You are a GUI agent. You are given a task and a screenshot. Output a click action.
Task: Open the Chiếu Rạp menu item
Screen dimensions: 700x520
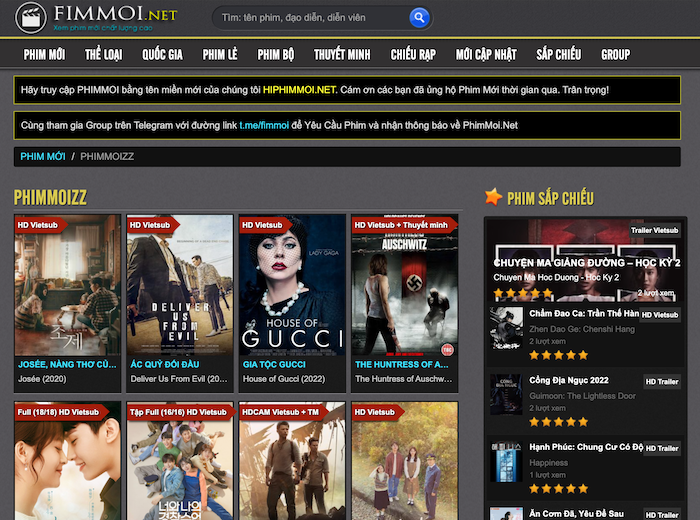click(413, 54)
